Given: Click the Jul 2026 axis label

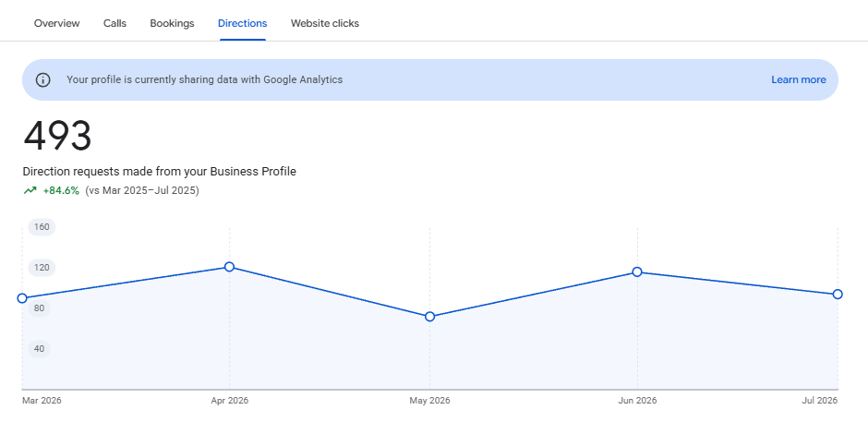Looking at the screenshot, I should tap(820, 401).
